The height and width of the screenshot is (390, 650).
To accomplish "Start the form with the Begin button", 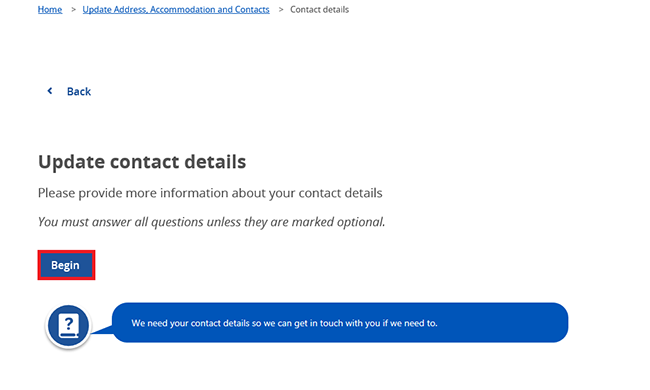I will tap(66, 265).
